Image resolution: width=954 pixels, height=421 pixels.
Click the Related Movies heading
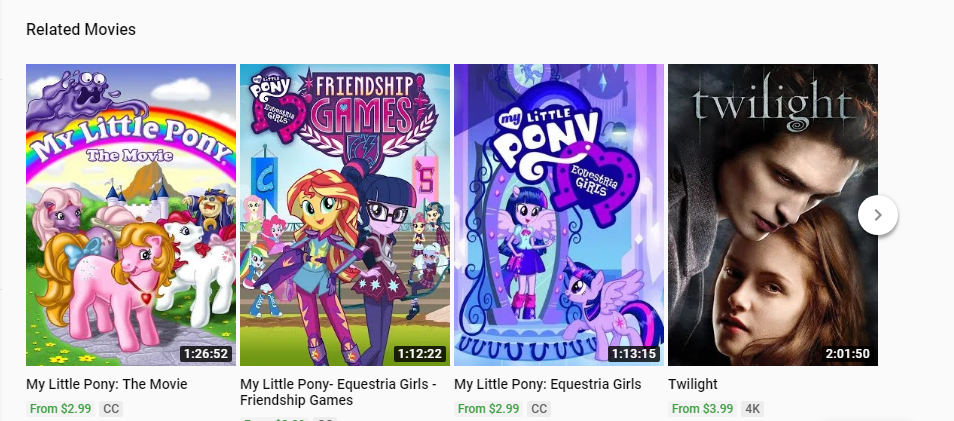point(81,30)
